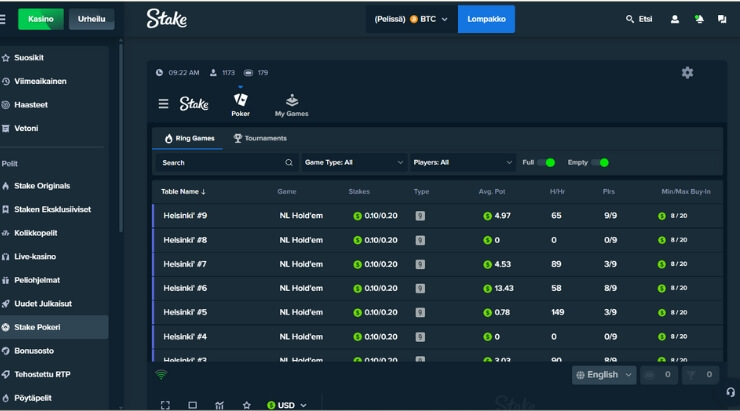Viewport: 740px width, 411px height.
Task: Add the game to favourites with star icon
Action: [x=246, y=405]
